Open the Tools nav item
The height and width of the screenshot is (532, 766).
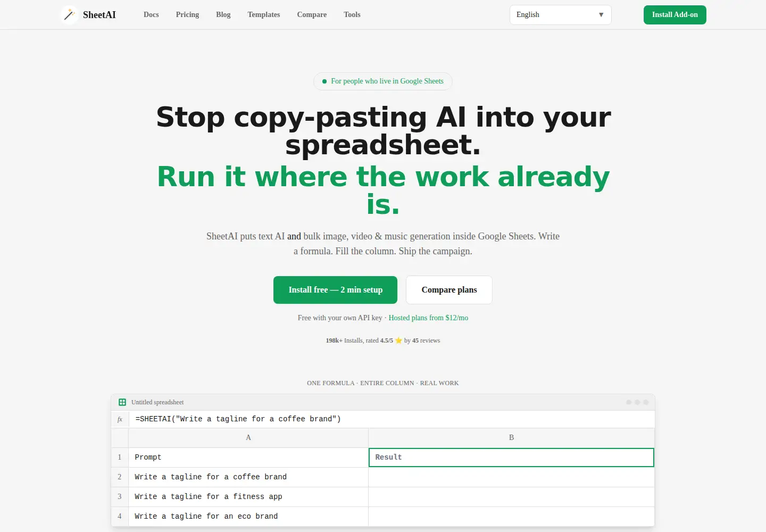pos(352,15)
